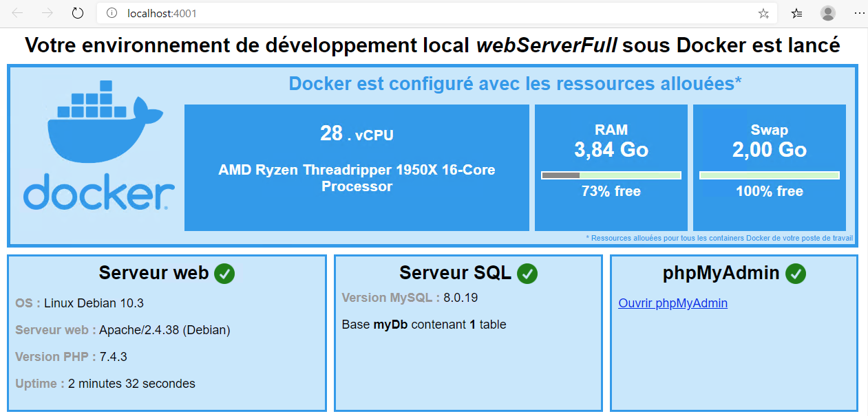The image size is (868, 416).
Task: Click the Docker est configuré heading
Action: (515, 84)
